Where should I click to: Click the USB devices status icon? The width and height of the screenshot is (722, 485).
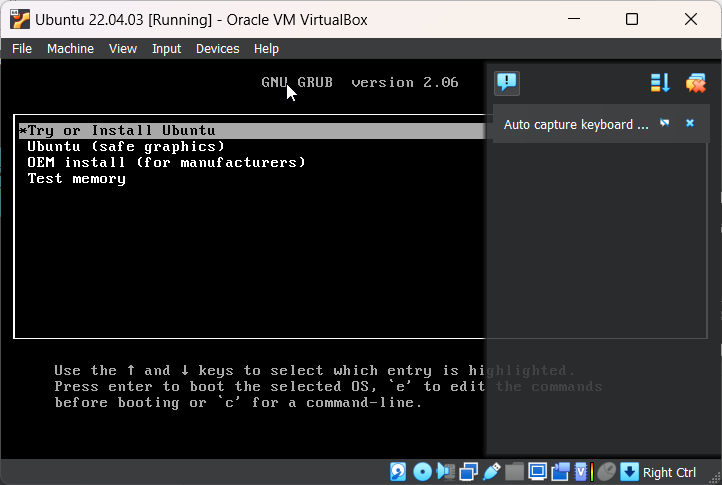(x=491, y=472)
